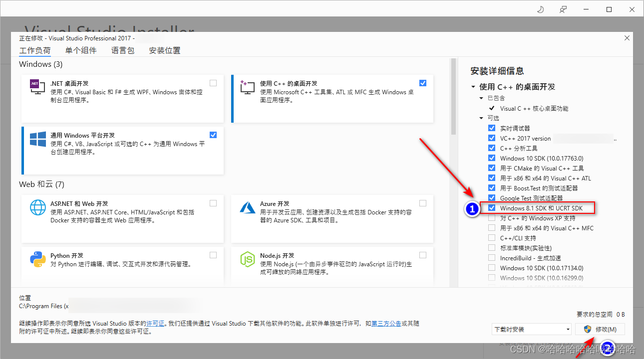The width and height of the screenshot is (644, 359).
Task: Uncheck 用于 x86 和 x64 的 Visual C++ ATL
Action: [492, 178]
